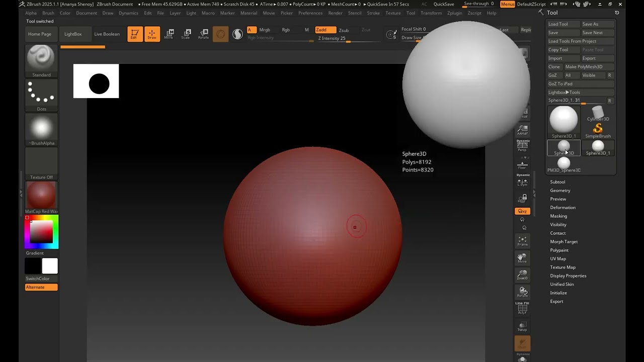Toggle Draw mode on the shelf
The width and height of the screenshot is (644, 362).
151,34
